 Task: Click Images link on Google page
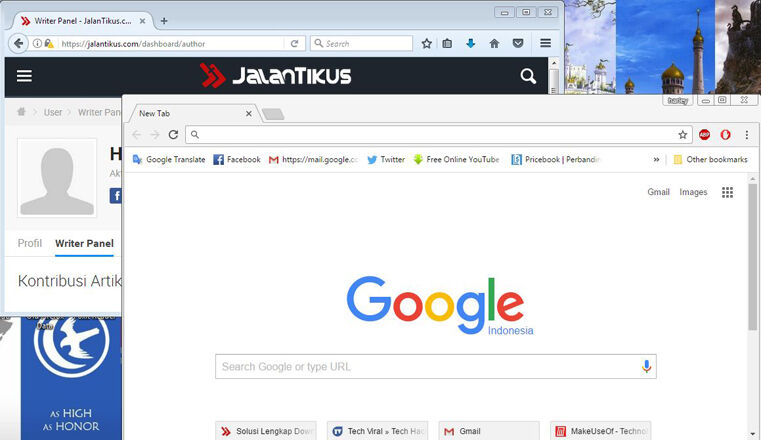[693, 192]
